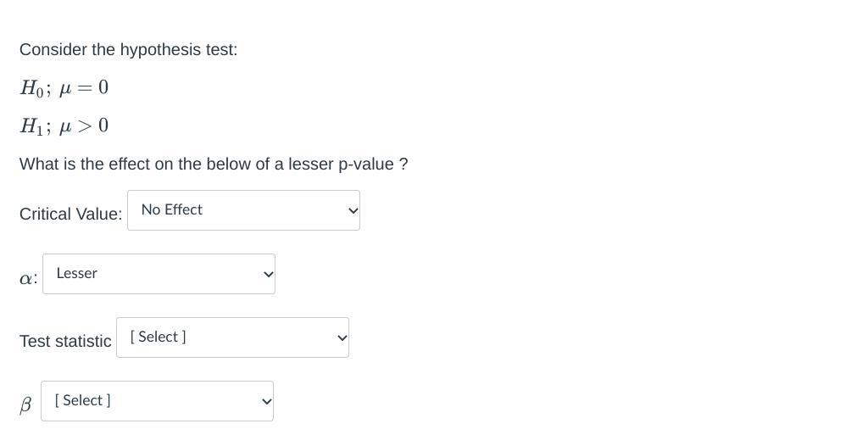Click the alternative hypothesis H1 equation

pos(64,126)
